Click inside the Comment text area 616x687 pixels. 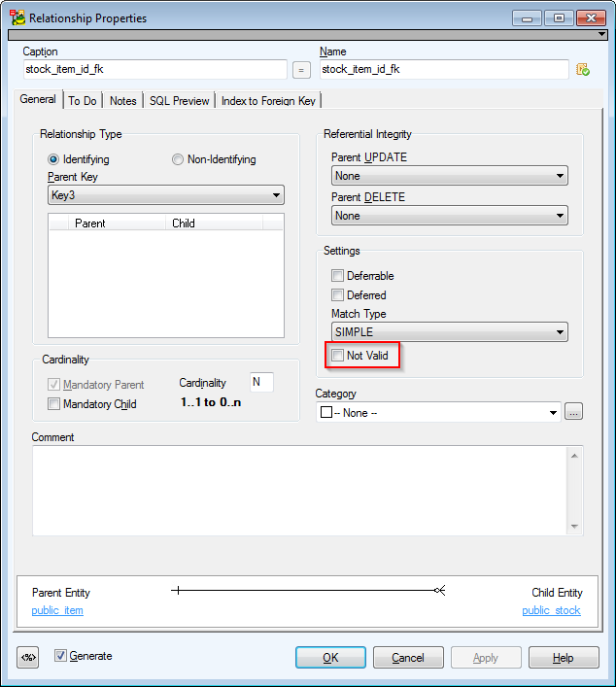299,491
